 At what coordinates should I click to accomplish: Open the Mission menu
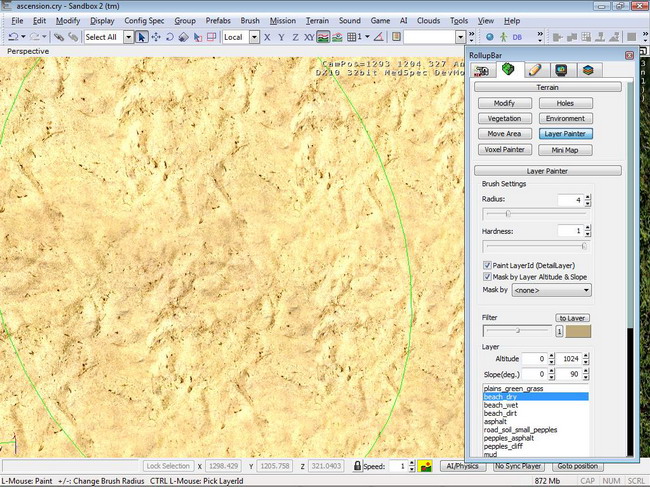pyautogui.click(x=283, y=21)
